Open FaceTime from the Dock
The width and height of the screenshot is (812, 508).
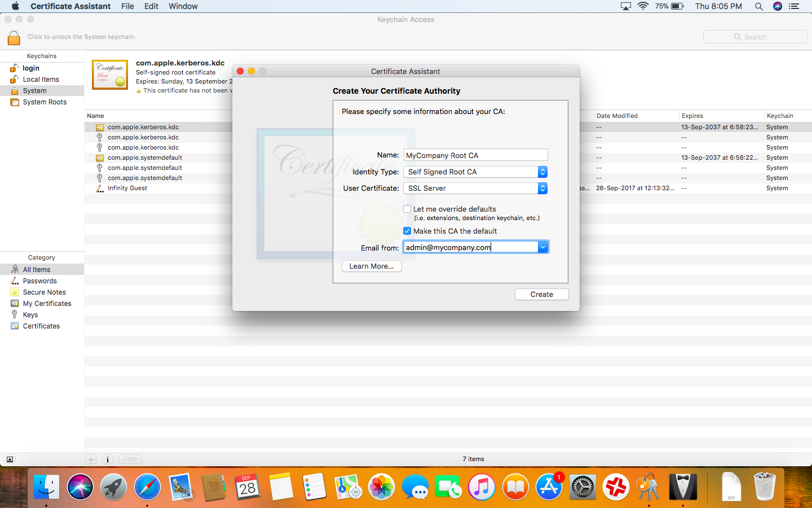coord(449,487)
